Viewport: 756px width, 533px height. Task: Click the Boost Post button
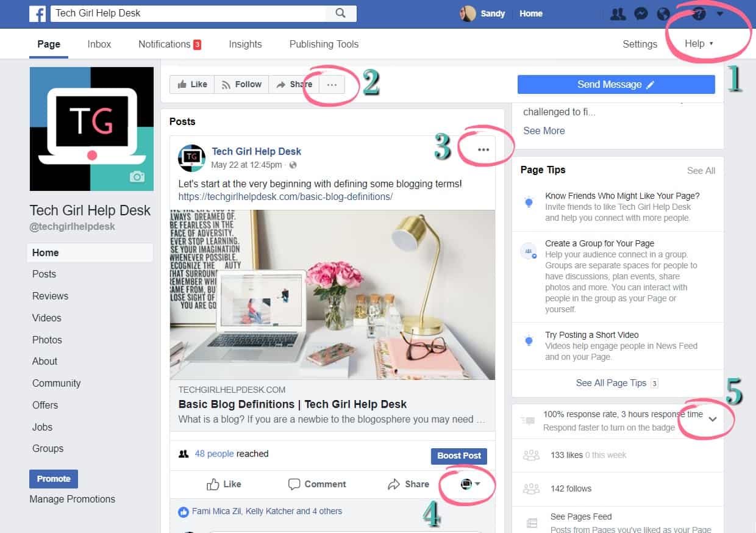(x=459, y=456)
